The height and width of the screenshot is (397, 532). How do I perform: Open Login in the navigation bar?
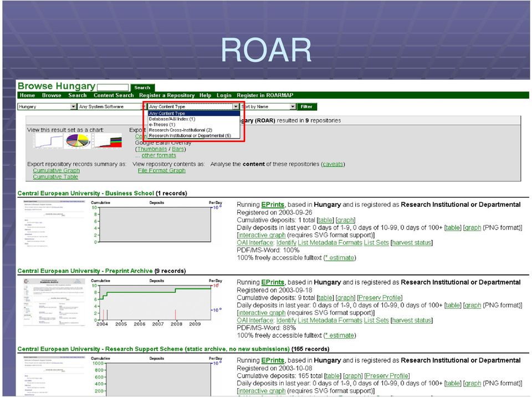[x=224, y=95]
